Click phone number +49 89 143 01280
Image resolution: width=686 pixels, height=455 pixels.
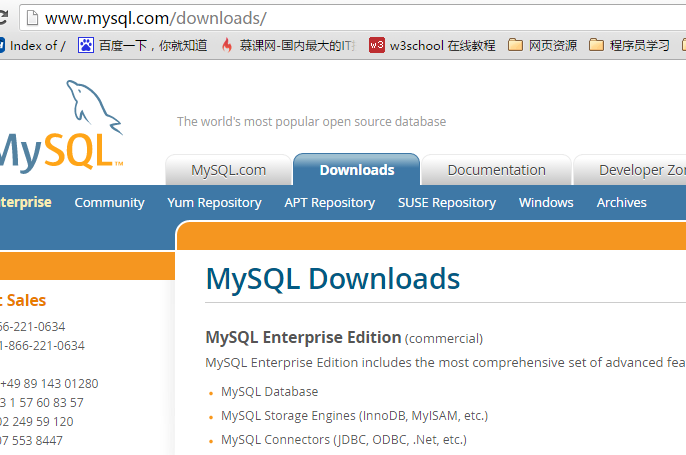pos(49,384)
